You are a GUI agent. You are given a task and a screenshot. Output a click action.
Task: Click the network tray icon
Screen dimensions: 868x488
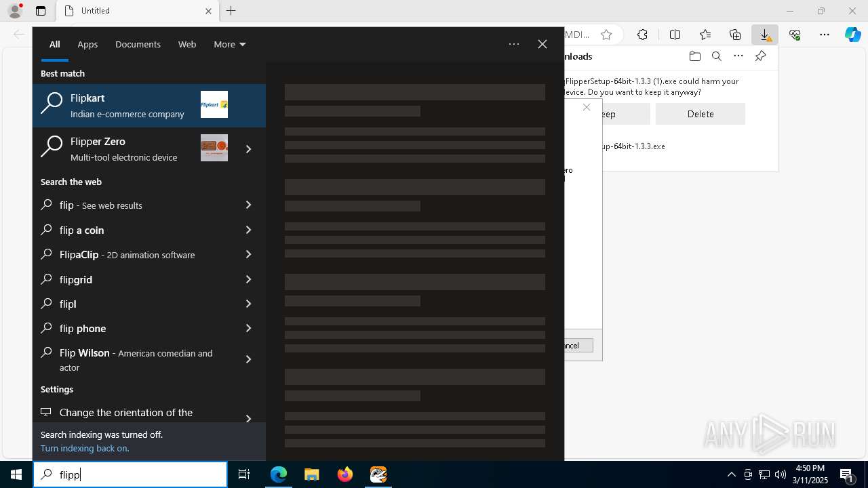click(764, 474)
